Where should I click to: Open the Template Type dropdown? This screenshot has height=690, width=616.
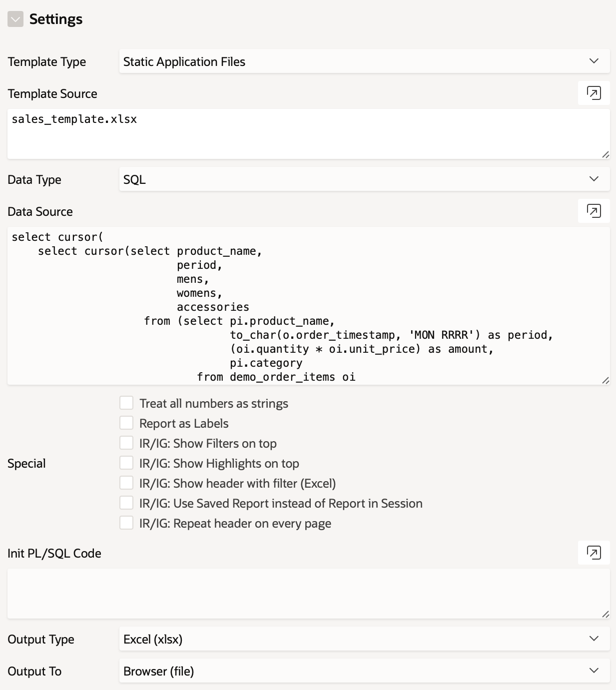pos(364,61)
